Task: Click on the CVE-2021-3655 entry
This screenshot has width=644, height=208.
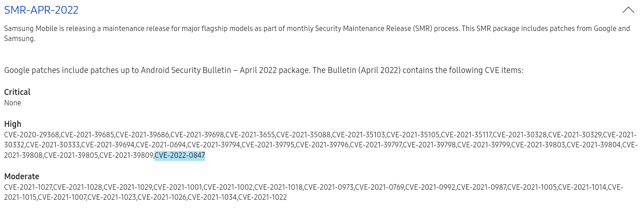Action: (250, 135)
